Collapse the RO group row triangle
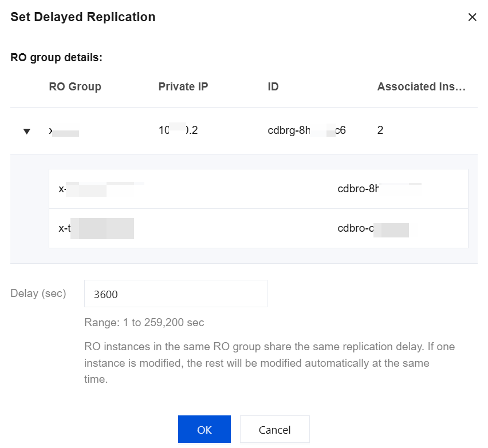488x448 pixels. (x=26, y=132)
